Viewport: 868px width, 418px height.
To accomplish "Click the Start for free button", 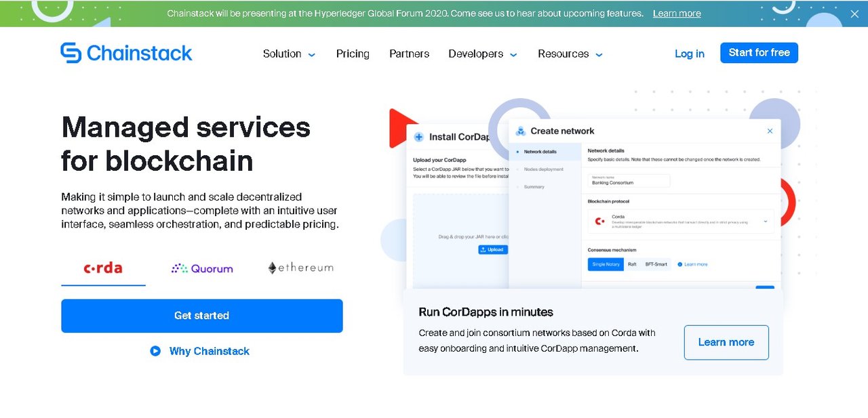I will [x=759, y=52].
